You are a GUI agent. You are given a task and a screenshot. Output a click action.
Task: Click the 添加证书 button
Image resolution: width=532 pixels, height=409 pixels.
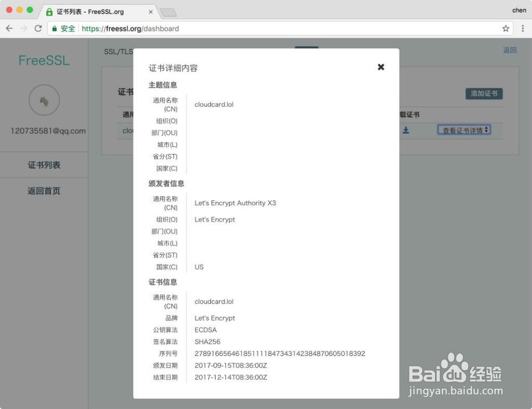coord(484,93)
